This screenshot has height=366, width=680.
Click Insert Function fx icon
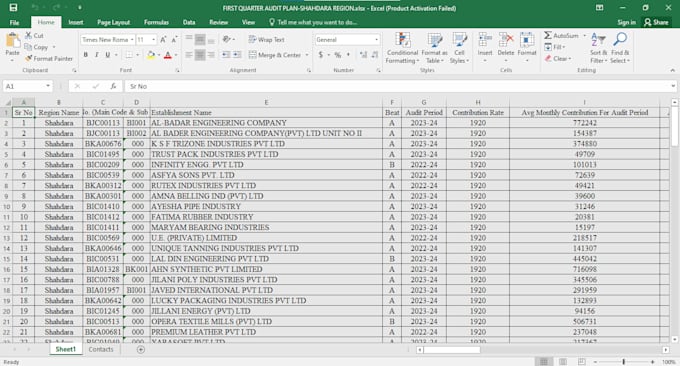coord(113,86)
